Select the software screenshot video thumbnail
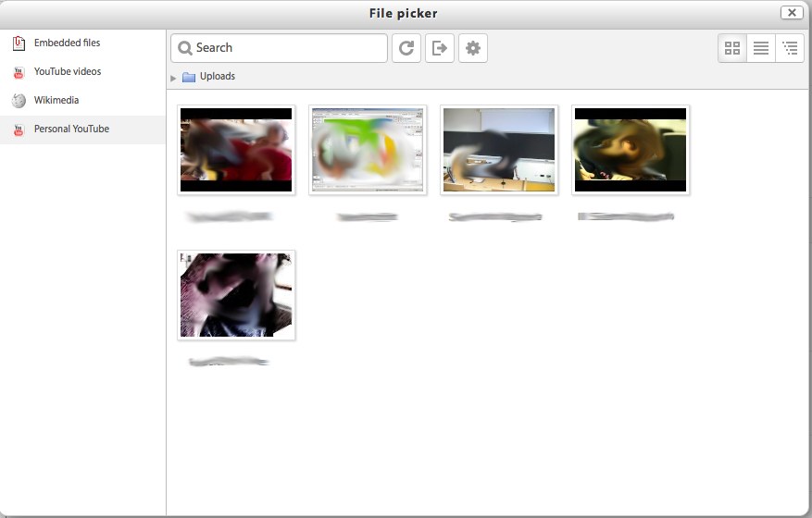The image size is (812, 518). point(368,150)
